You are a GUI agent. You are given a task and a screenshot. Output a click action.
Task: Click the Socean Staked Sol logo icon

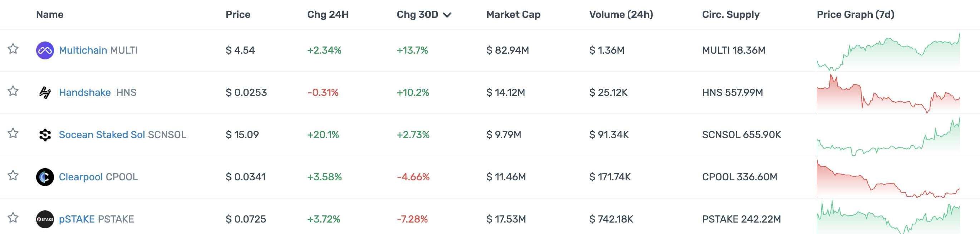45,135
